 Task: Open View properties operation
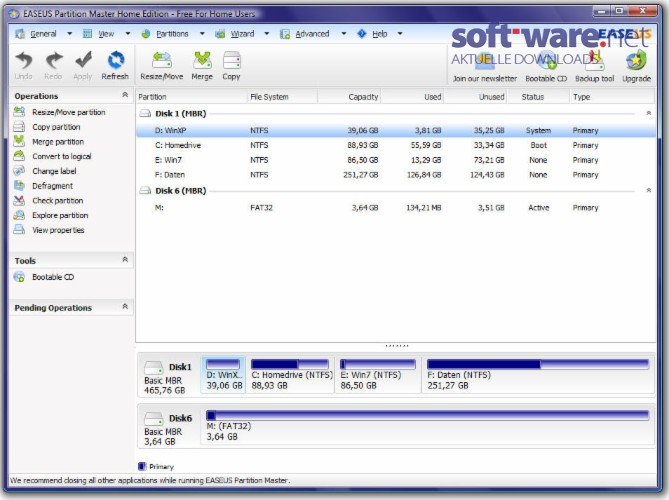[x=49, y=230]
